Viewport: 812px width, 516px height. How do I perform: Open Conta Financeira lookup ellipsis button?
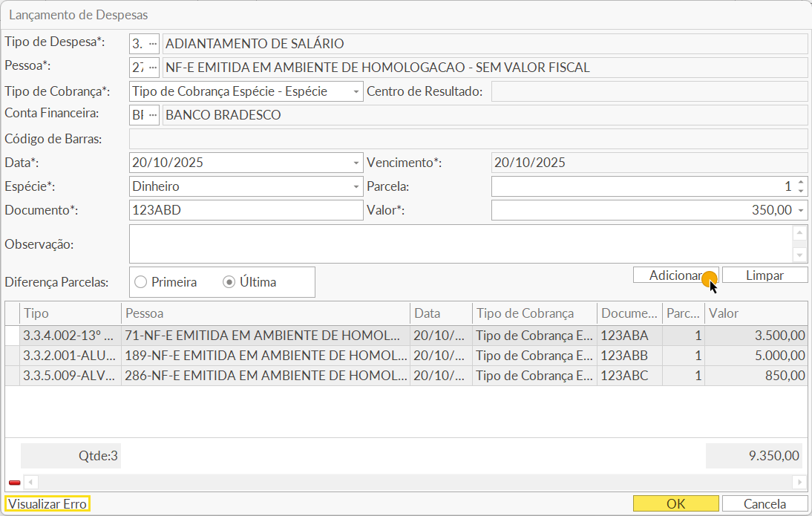[153, 115]
